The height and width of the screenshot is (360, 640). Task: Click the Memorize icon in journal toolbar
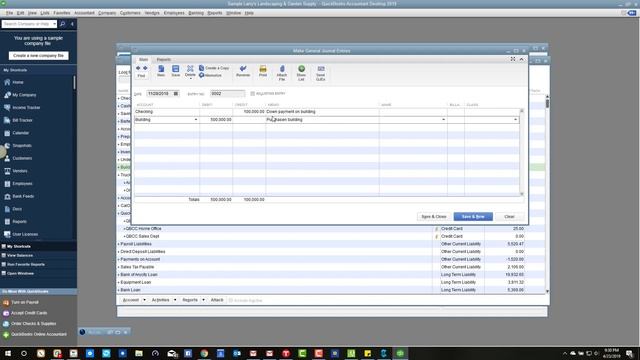pos(211,76)
